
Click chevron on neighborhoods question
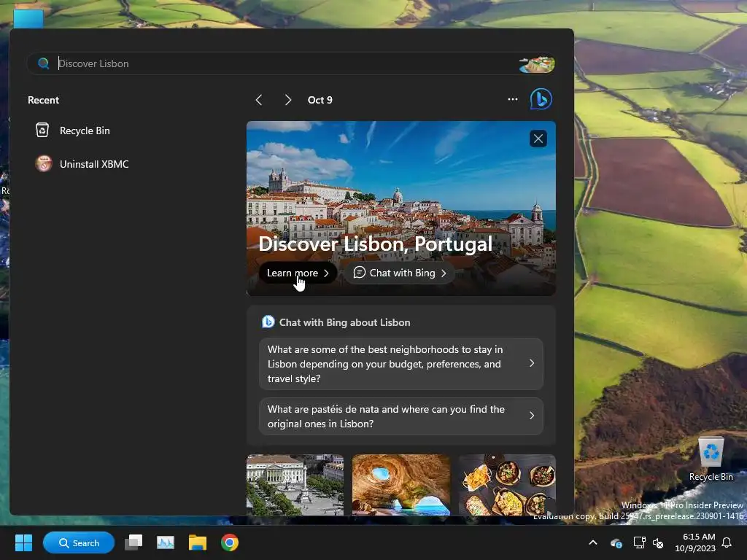(x=532, y=363)
